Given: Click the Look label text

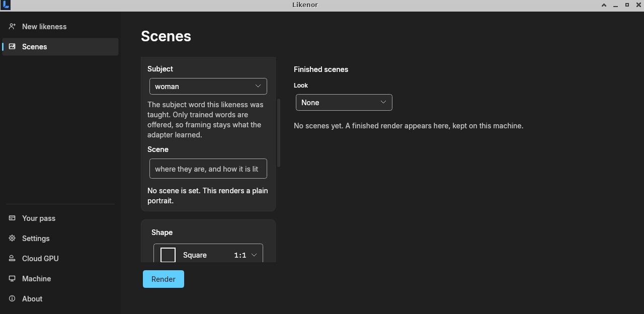Looking at the screenshot, I should (301, 86).
